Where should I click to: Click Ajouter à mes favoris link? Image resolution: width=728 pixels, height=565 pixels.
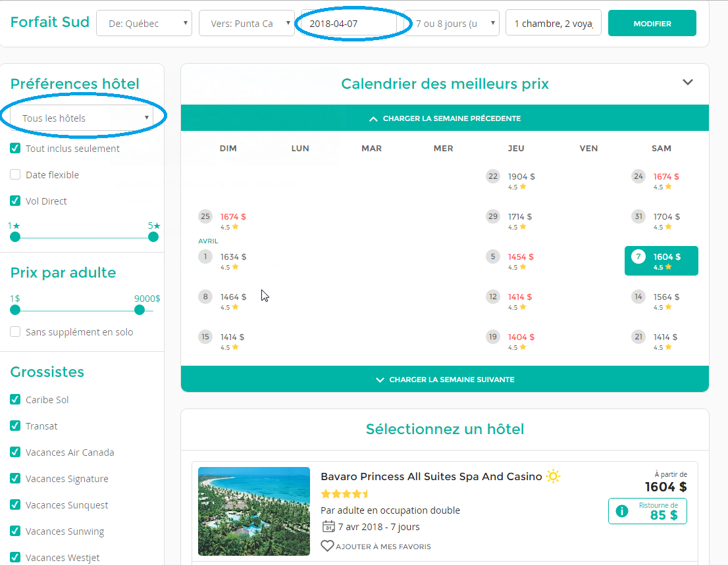coord(384,547)
